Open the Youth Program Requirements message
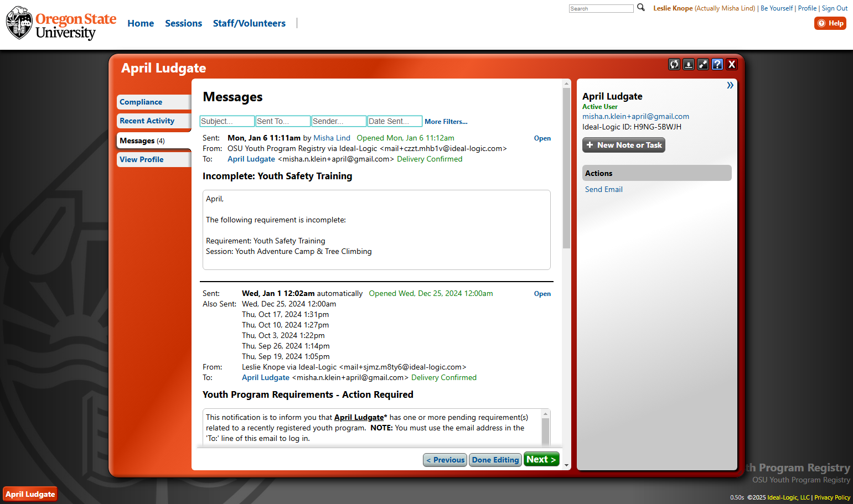Image resolution: width=853 pixels, height=504 pixels. (542, 294)
